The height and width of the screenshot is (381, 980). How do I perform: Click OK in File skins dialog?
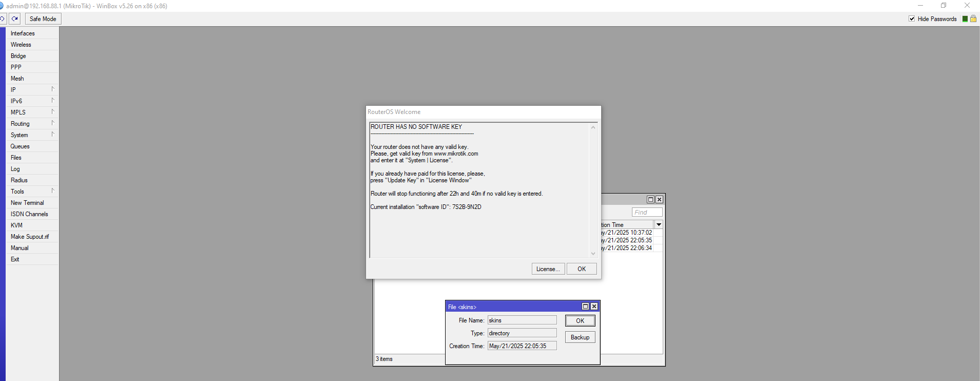pos(580,321)
